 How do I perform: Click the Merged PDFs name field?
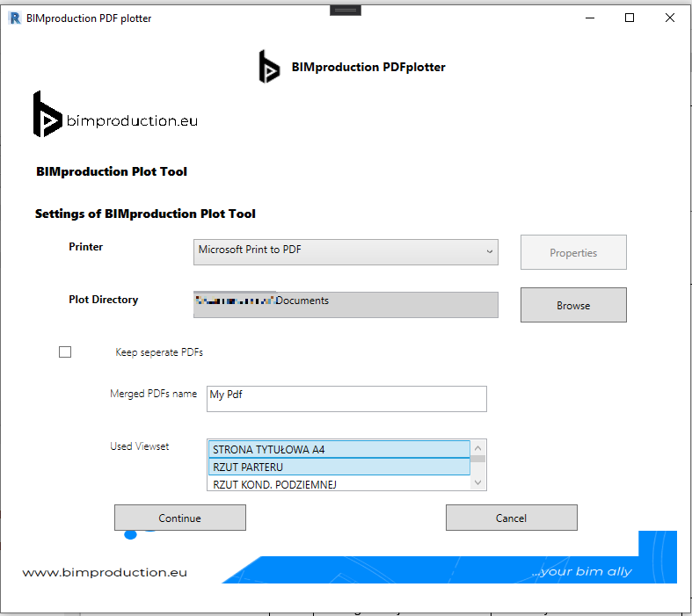coord(346,399)
